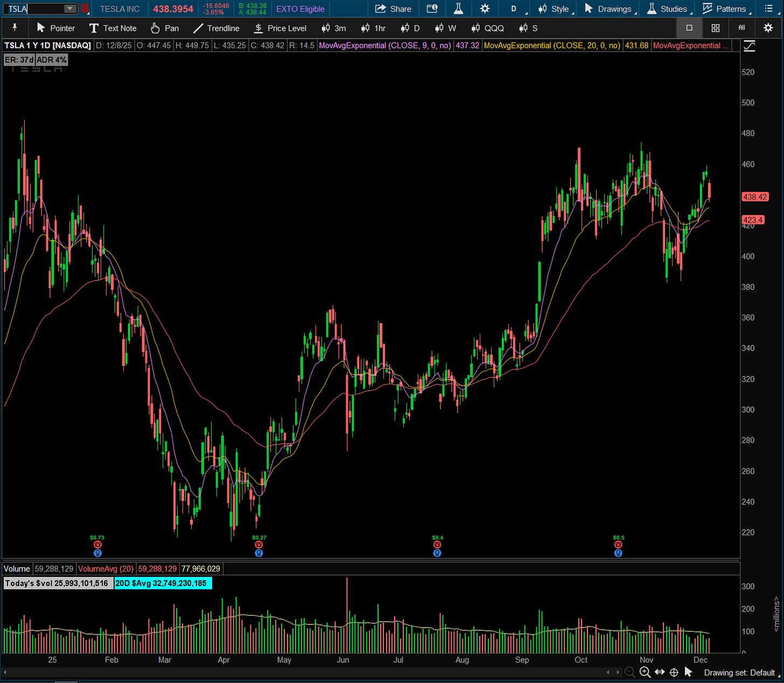
Task: Click Today's $vol label
Action: pyautogui.click(x=59, y=583)
